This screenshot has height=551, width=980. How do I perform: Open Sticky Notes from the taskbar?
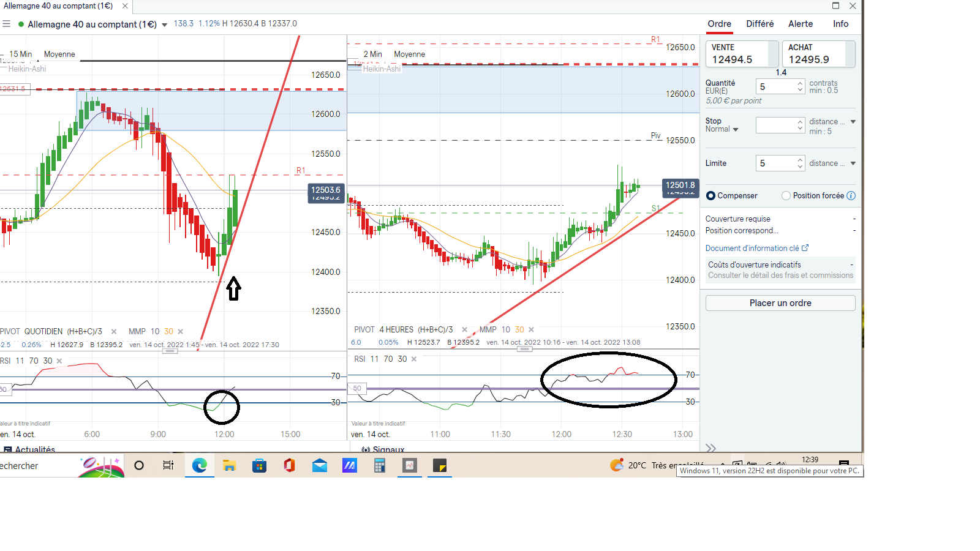(439, 465)
